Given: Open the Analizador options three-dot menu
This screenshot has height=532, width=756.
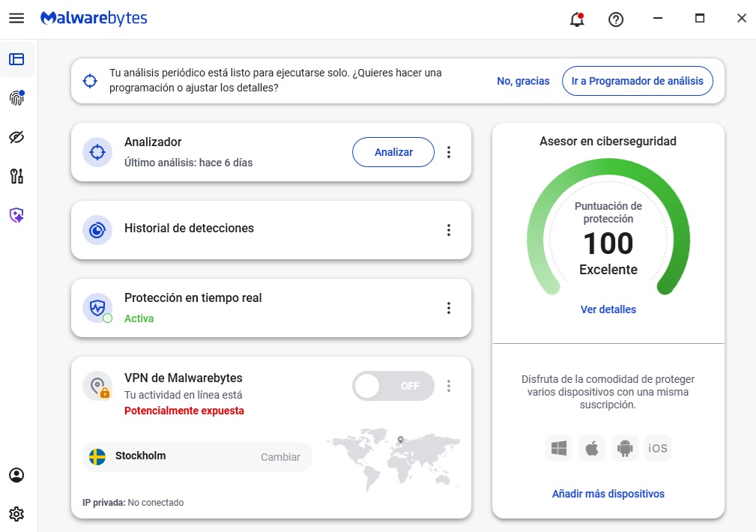Looking at the screenshot, I should pyautogui.click(x=449, y=152).
